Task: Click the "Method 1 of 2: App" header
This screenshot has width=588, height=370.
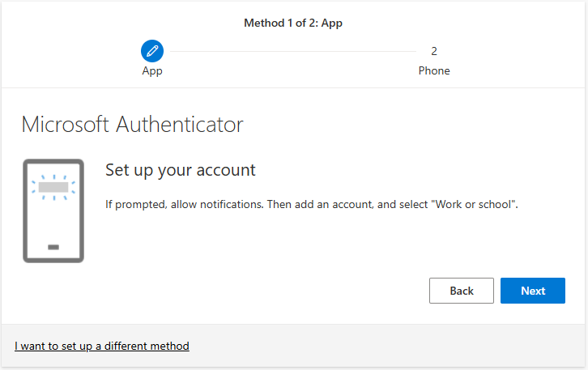Action: coord(293,23)
